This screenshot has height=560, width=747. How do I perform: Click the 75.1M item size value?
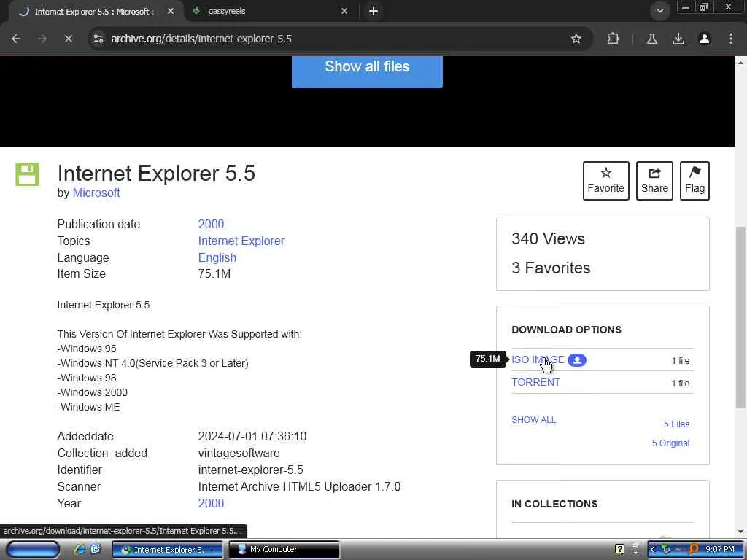point(214,274)
